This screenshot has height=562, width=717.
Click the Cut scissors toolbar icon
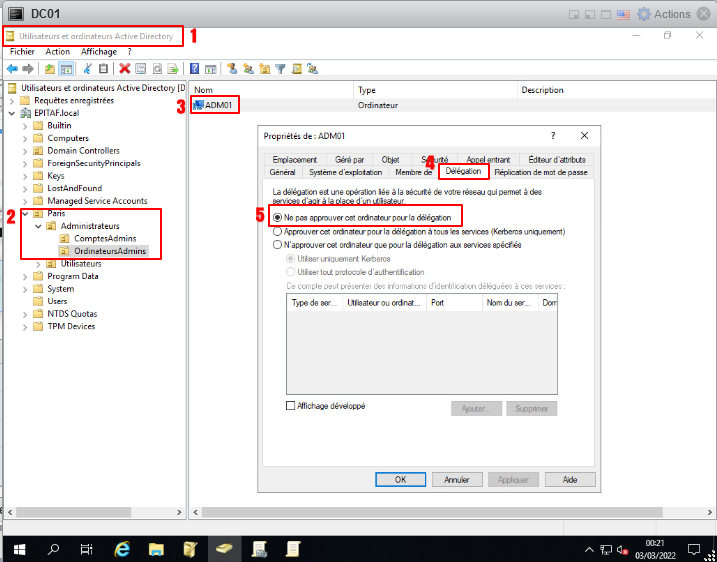[88, 69]
